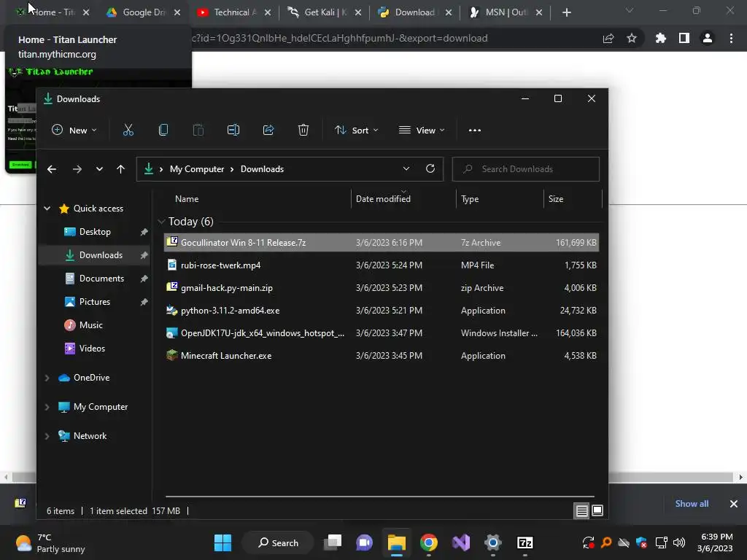Click Chrome icon on the taskbar
The image size is (747, 560).
(429, 542)
